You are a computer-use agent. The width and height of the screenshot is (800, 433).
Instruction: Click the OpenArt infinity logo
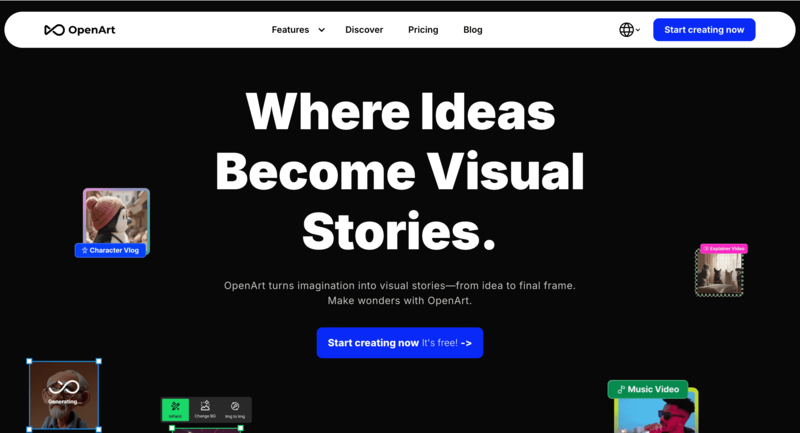coord(54,30)
